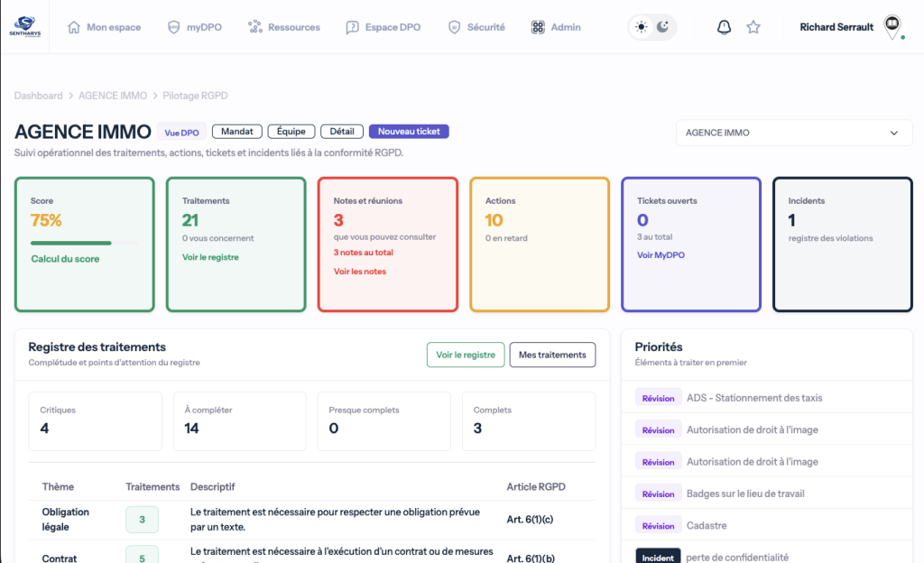Click the favorites star icon
Image resolution: width=924 pixels, height=563 pixels.
[753, 27]
